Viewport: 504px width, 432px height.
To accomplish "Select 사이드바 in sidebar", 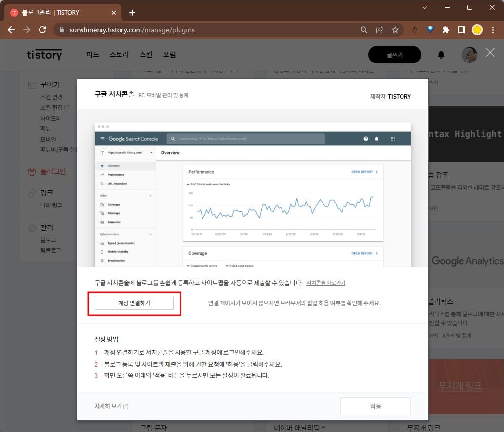I will (x=51, y=118).
